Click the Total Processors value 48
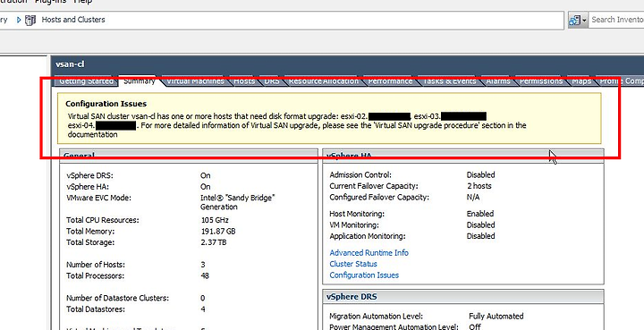Screen dimensions: 644x330 click(205, 275)
